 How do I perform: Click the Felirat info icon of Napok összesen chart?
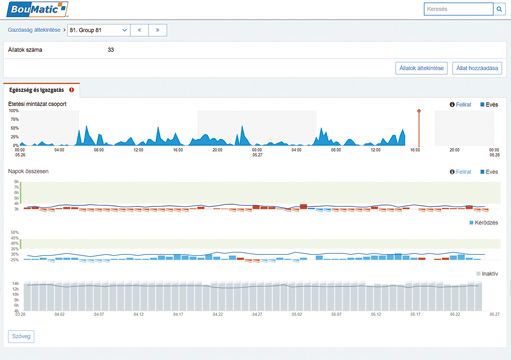pyautogui.click(x=452, y=172)
